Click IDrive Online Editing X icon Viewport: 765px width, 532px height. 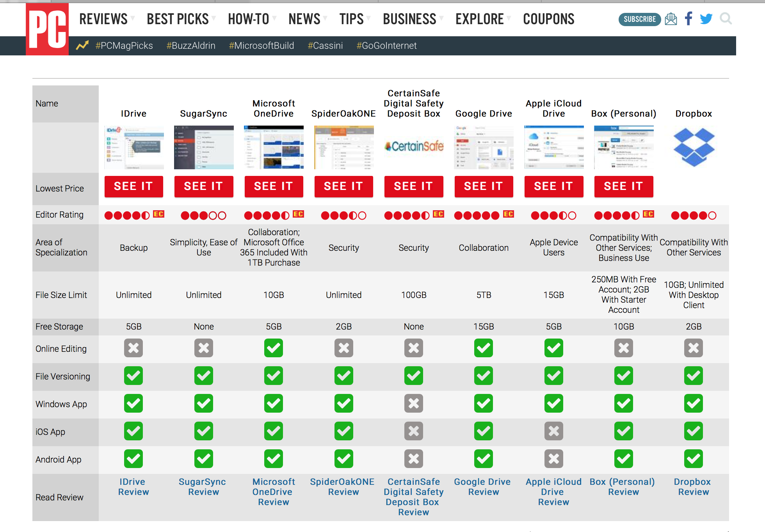point(133,348)
